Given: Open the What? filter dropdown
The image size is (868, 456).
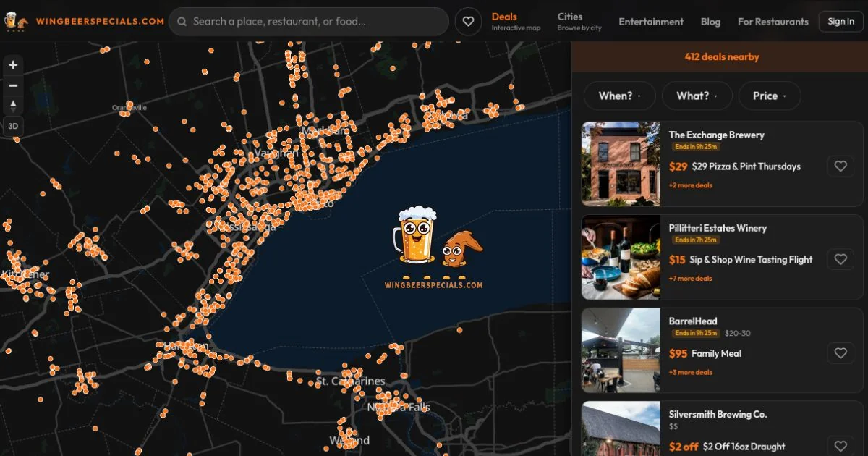Looking at the screenshot, I should point(697,96).
